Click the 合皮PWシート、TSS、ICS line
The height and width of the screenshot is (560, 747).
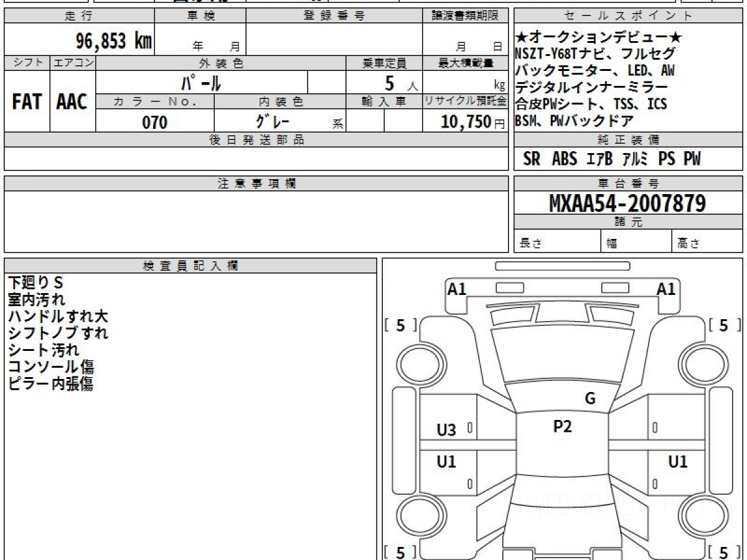click(x=591, y=104)
